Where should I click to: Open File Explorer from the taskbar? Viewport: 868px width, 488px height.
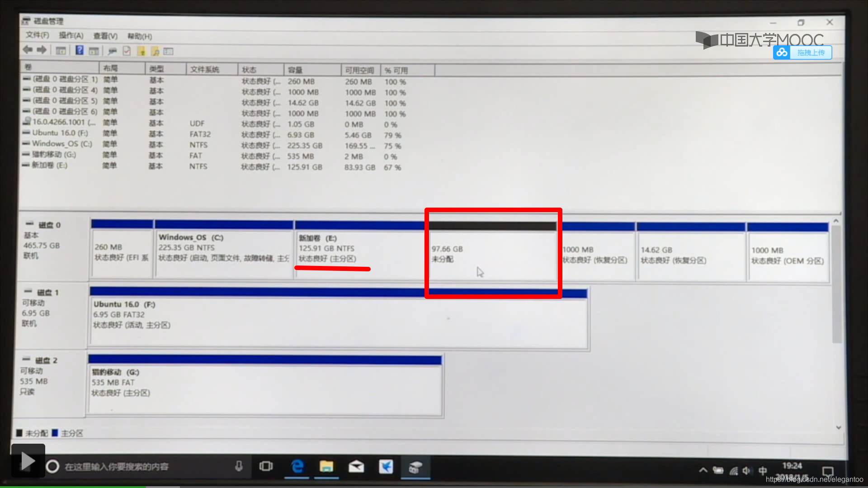tap(326, 466)
